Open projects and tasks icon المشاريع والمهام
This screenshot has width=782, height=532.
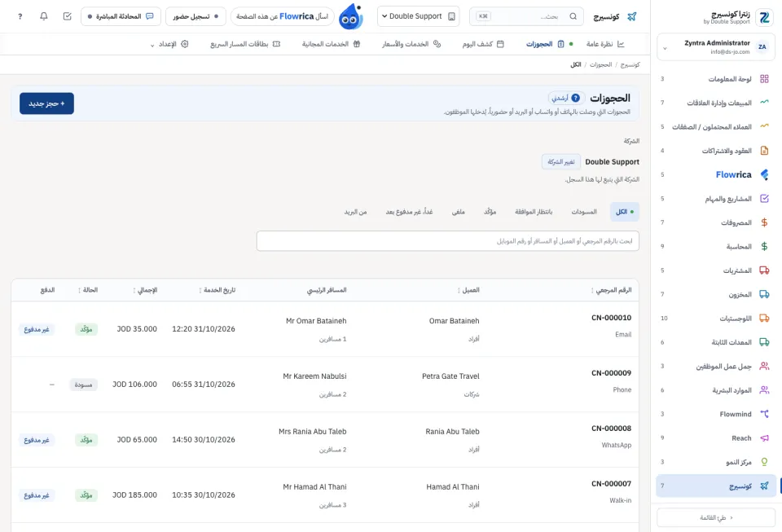click(x=764, y=199)
